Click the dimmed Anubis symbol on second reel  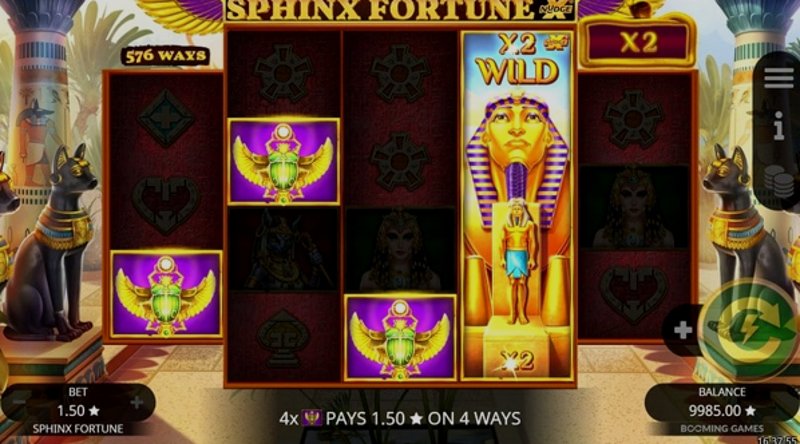pyautogui.click(x=284, y=250)
